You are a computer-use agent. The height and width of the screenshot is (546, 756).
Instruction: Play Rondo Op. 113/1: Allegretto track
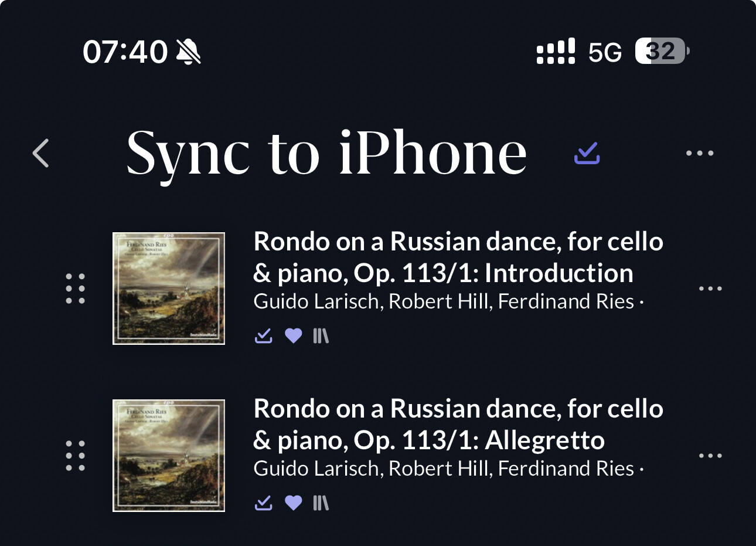(x=458, y=425)
